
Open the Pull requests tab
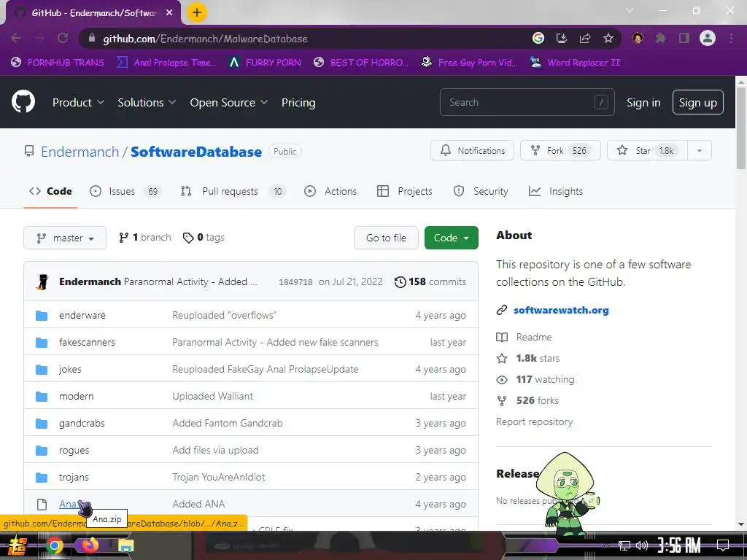233,192
